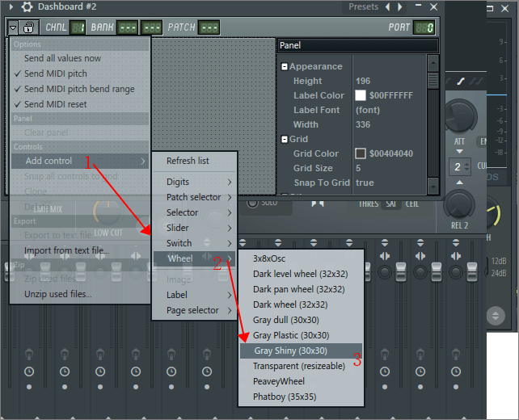Go to previous preset with left arrow
This screenshot has height=420, width=519.
pos(387,7)
